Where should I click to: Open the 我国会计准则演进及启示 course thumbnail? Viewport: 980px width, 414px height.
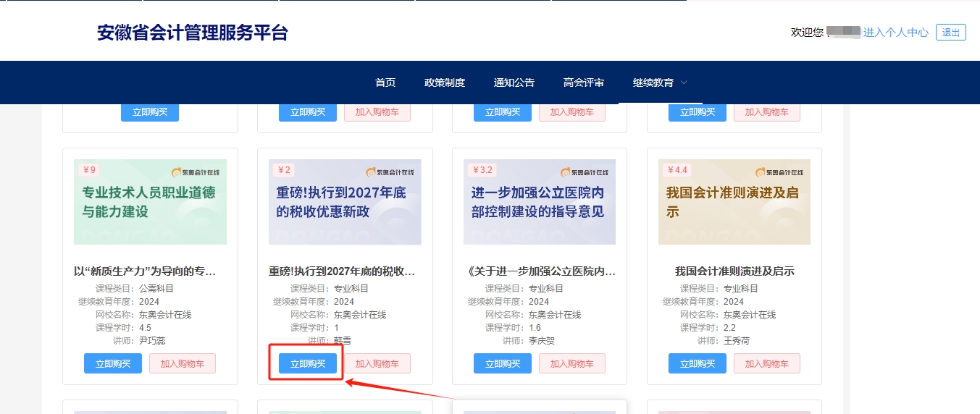(x=734, y=202)
